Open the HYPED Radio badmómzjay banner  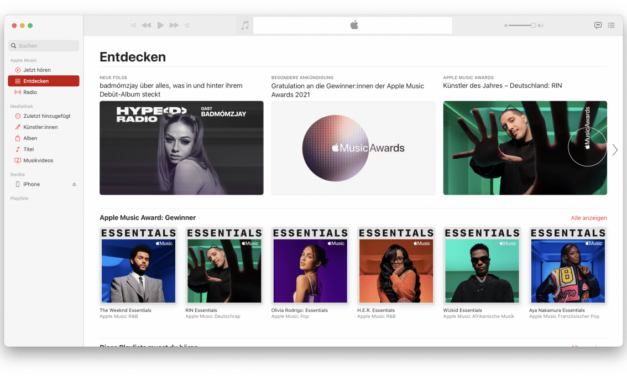pos(182,148)
